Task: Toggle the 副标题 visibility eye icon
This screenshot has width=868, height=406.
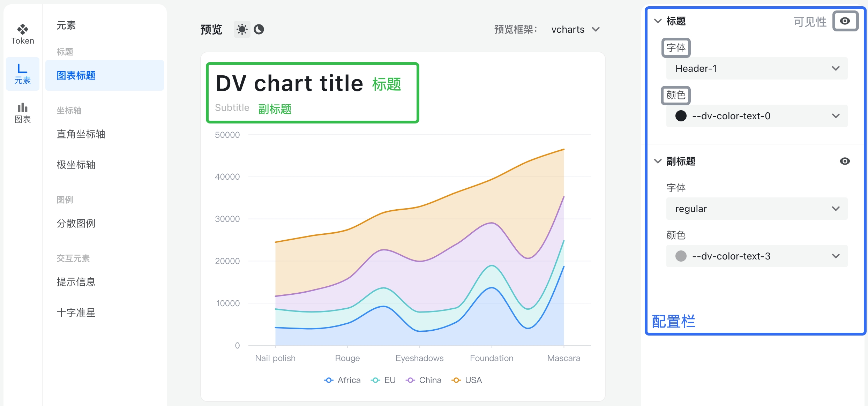Action: (845, 161)
